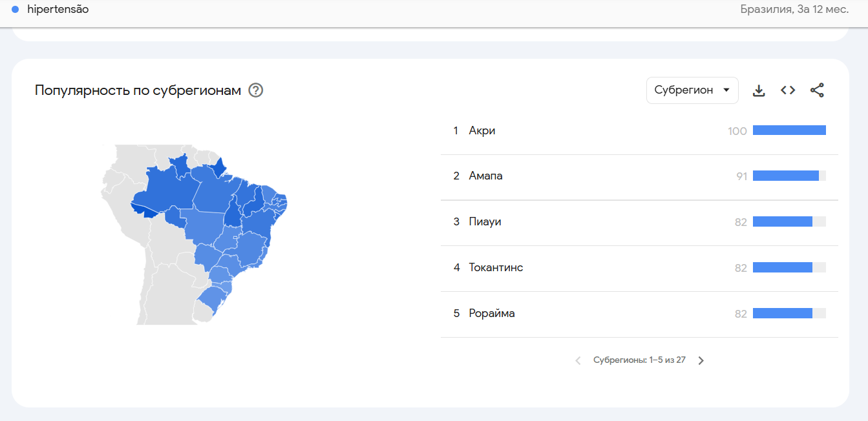Open help icon next to Популярность по субрегионам

coord(256,90)
